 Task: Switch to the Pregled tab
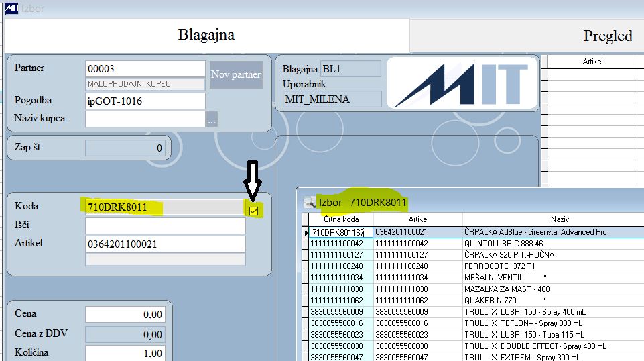[608, 36]
